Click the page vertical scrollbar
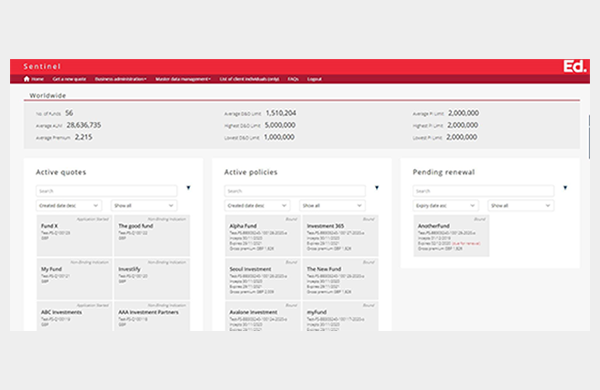The image size is (600, 390). pyautogui.click(x=589, y=137)
